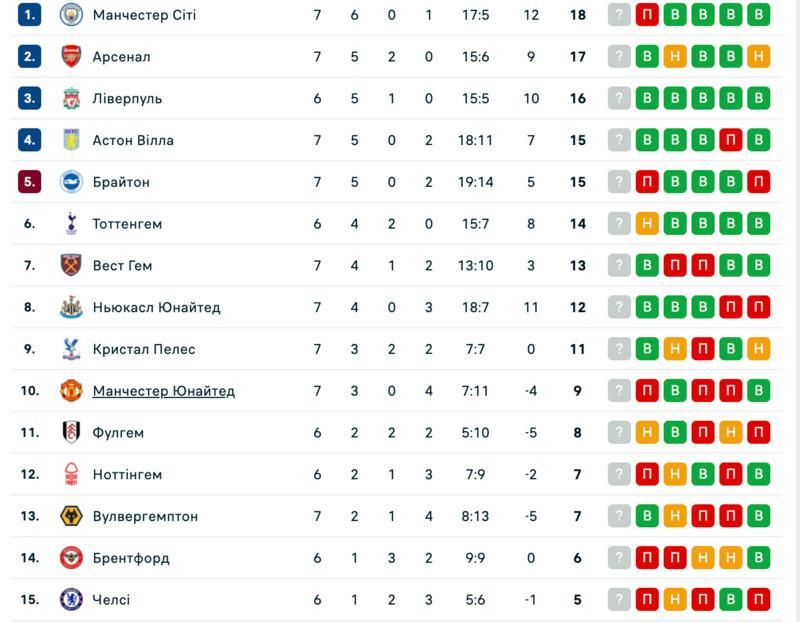Click Arsenal's grey question mark badge
Image resolution: width=800 pixels, height=622 pixels.
[x=619, y=57]
